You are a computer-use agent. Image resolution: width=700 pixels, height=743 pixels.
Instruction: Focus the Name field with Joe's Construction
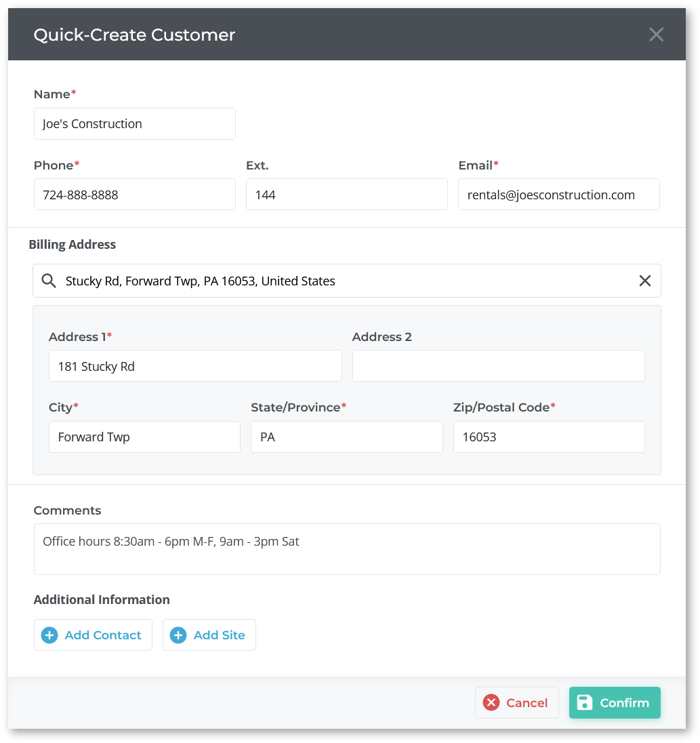[x=134, y=123]
